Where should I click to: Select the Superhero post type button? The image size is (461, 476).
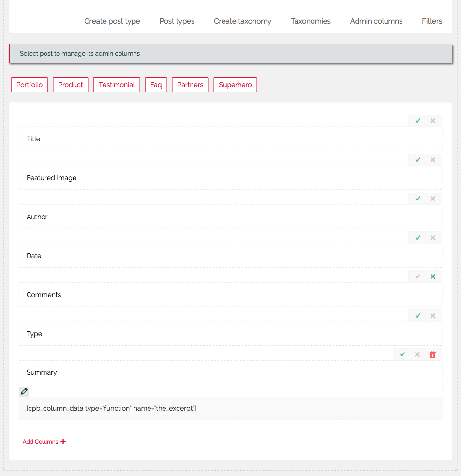click(x=235, y=85)
